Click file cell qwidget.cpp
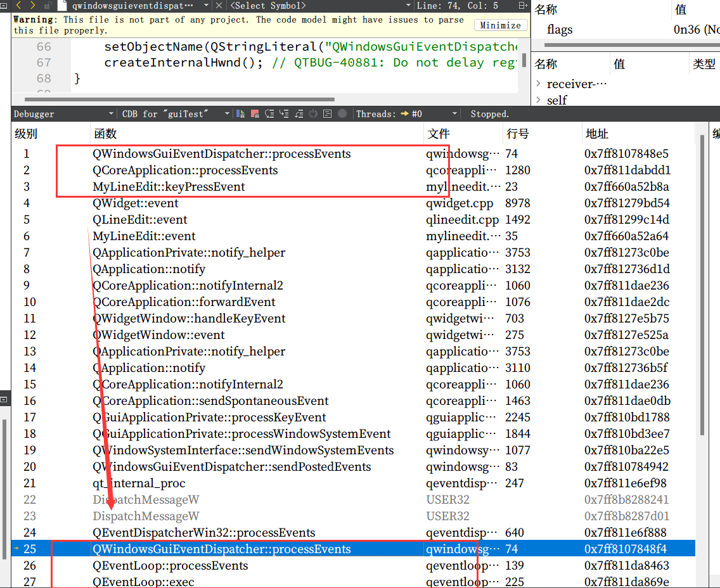The width and height of the screenshot is (720, 588). click(x=459, y=203)
